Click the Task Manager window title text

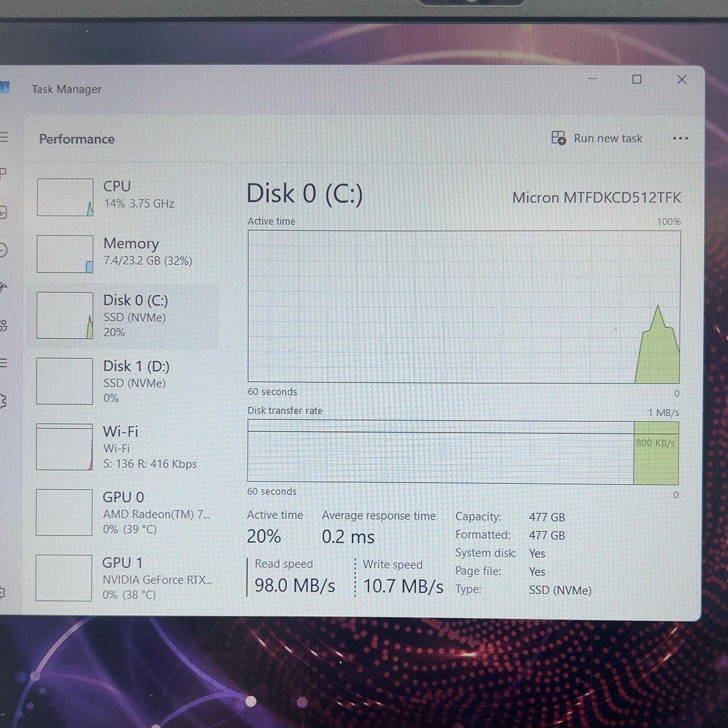coord(67,89)
